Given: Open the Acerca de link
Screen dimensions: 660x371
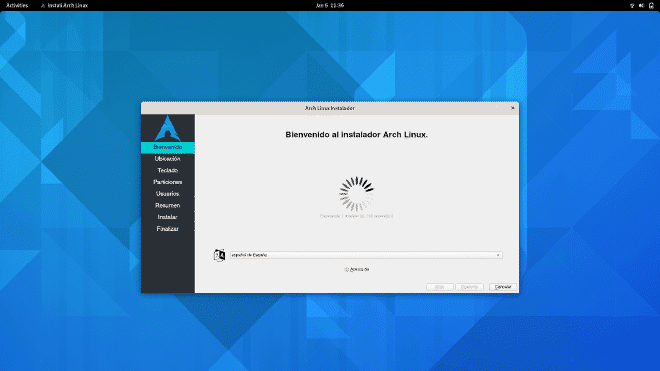Looking at the screenshot, I should pos(357,270).
